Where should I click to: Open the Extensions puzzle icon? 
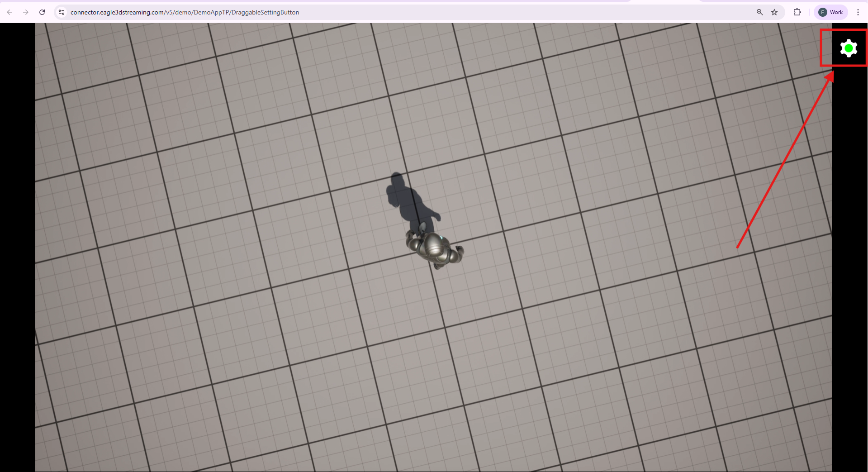click(797, 12)
